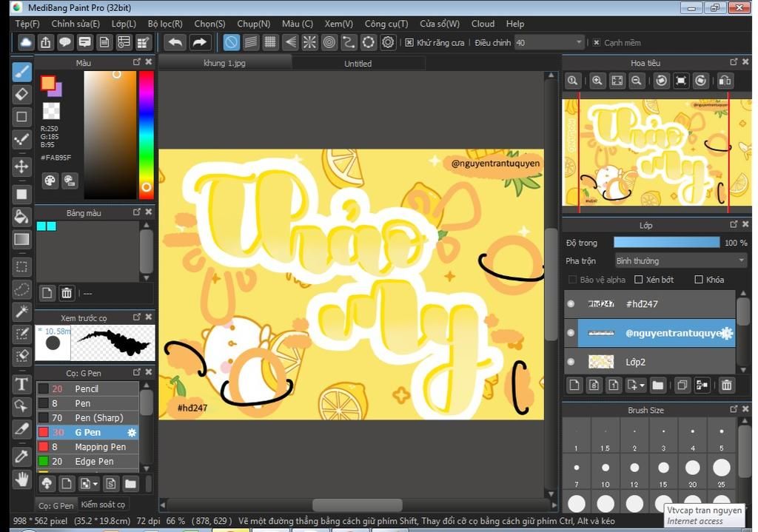Viewport: 758px width, 532px height.
Task: Open G Pen brush settings gear
Action: 132,432
